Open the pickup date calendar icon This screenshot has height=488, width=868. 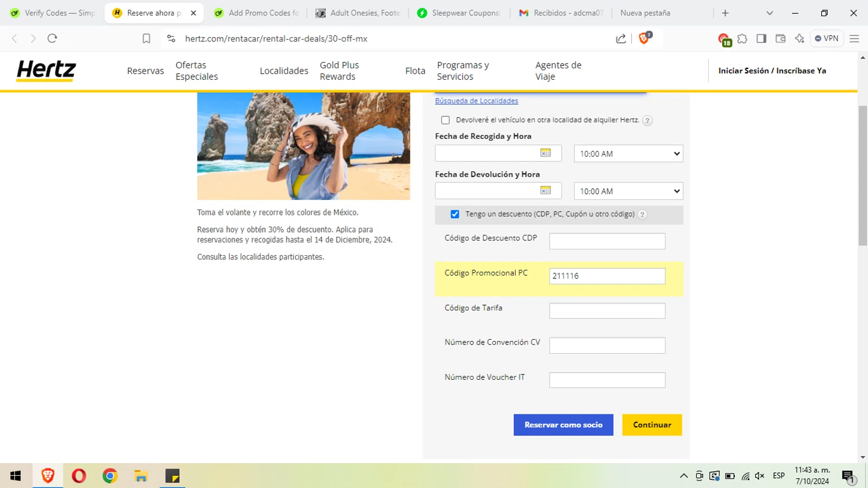pyautogui.click(x=546, y=153)
